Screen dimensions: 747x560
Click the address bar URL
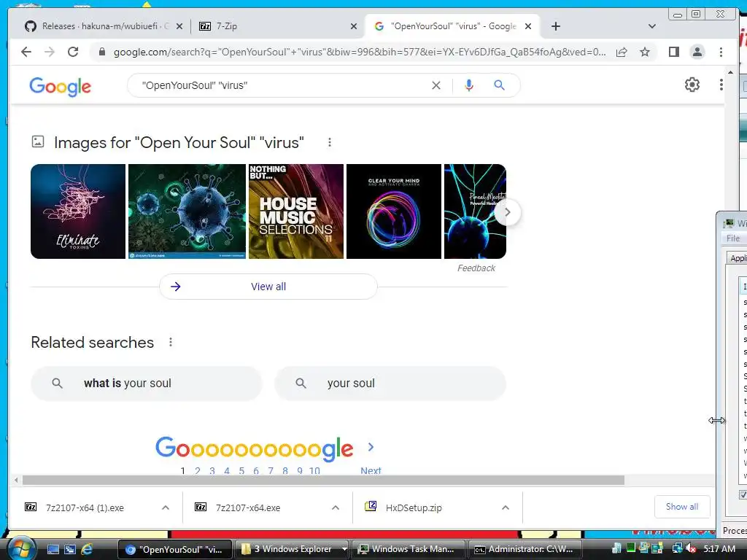360,52
